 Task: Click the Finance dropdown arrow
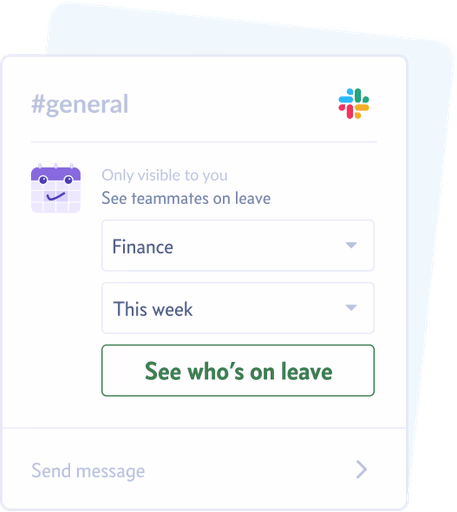[351, 245]
